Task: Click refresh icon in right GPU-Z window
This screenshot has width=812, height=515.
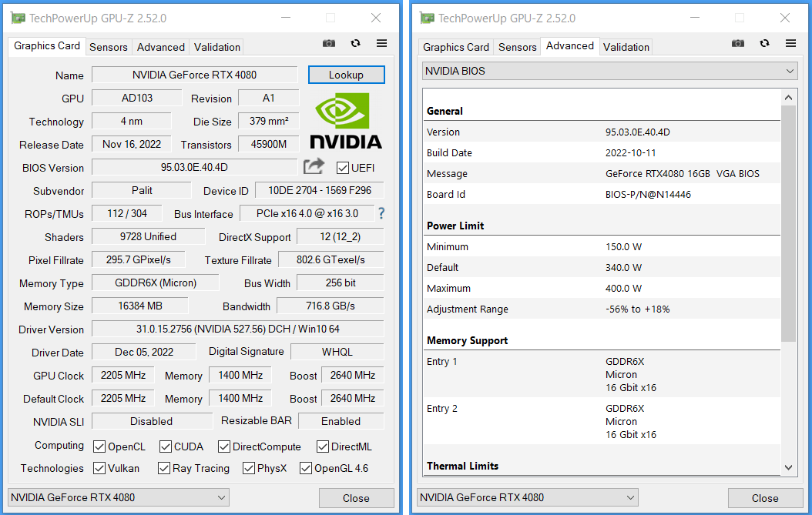Action: pyautogui.click(x=764, y=43)
